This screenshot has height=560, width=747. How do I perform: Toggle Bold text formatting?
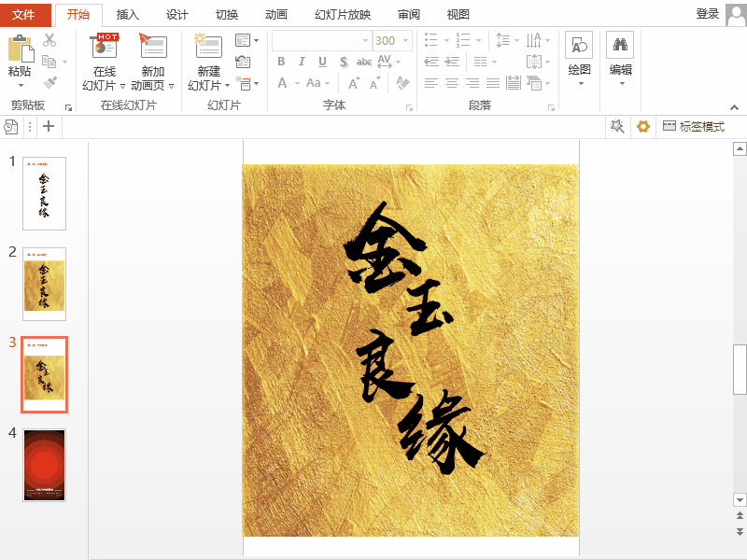(x=281, y=62)
